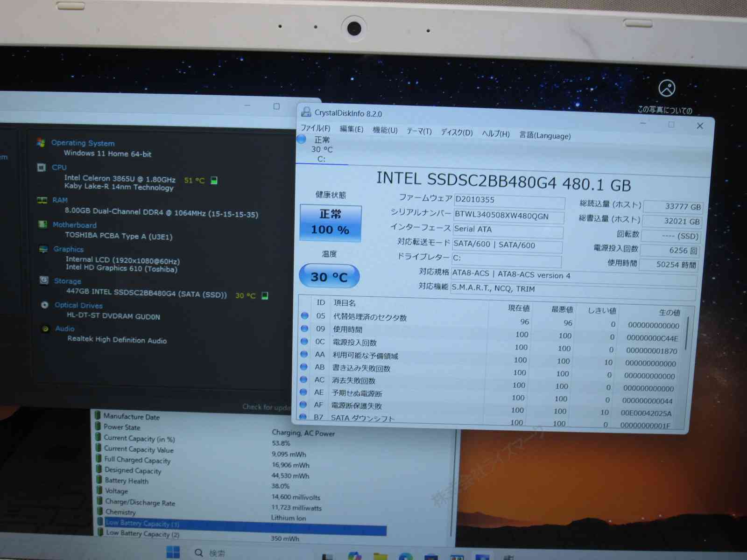Screen dimensions: 747x560
Task: Open the ディスク(D) menu
Action: [x=457, y=133]
